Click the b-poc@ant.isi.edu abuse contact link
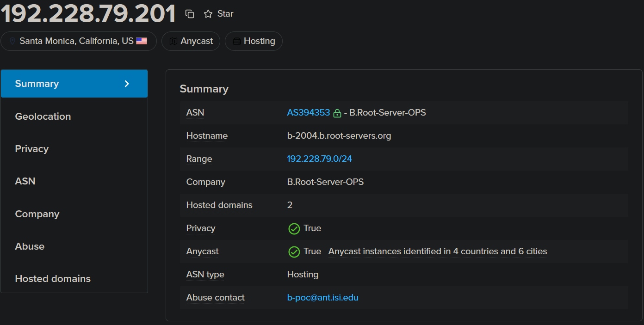Viewport: 644px width, 325px height. [x=322, y=298]
